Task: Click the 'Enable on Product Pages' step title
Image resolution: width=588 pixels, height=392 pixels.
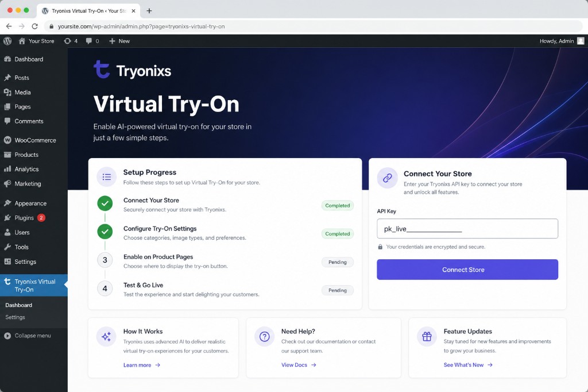Action: tap(158, 257)
